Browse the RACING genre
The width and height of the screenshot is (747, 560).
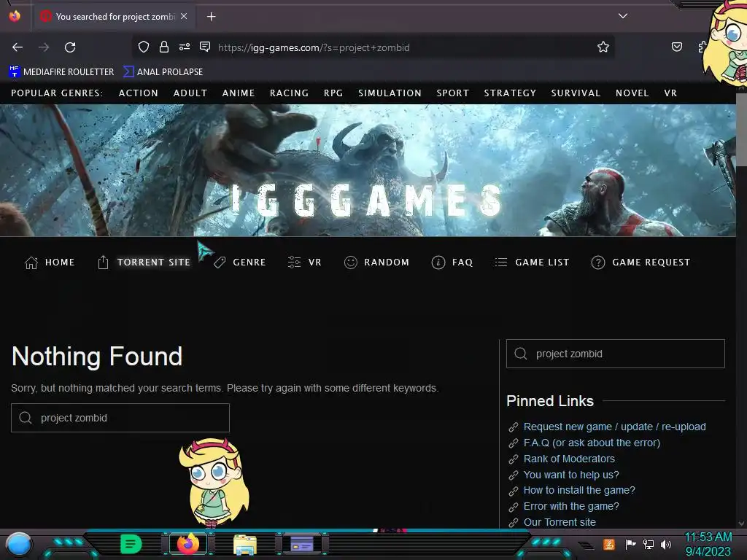pos(289,93)
